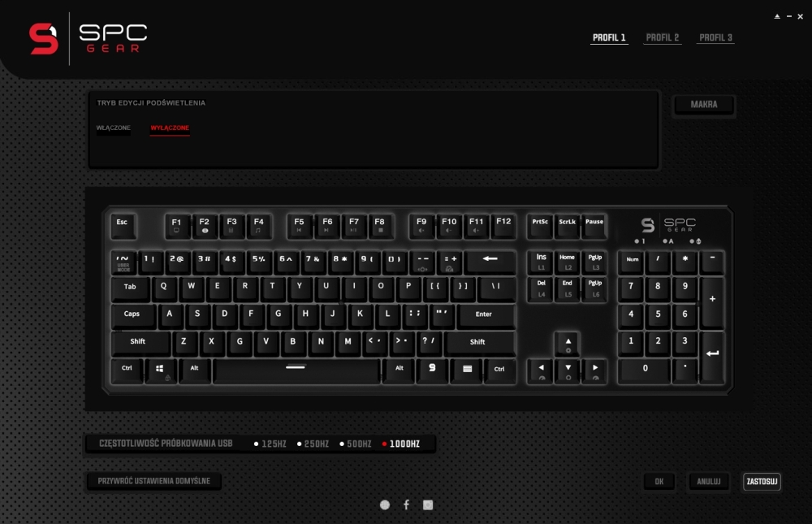Click the Facebook icon at the bottom

point(407,505)
